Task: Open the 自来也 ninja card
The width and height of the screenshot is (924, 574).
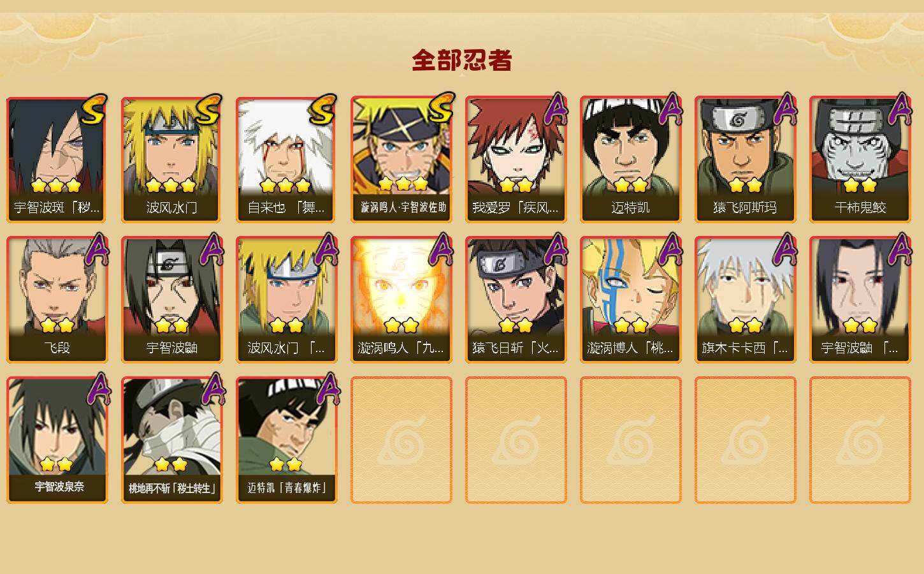Action: pyautogui.click(x=286, y=159)
